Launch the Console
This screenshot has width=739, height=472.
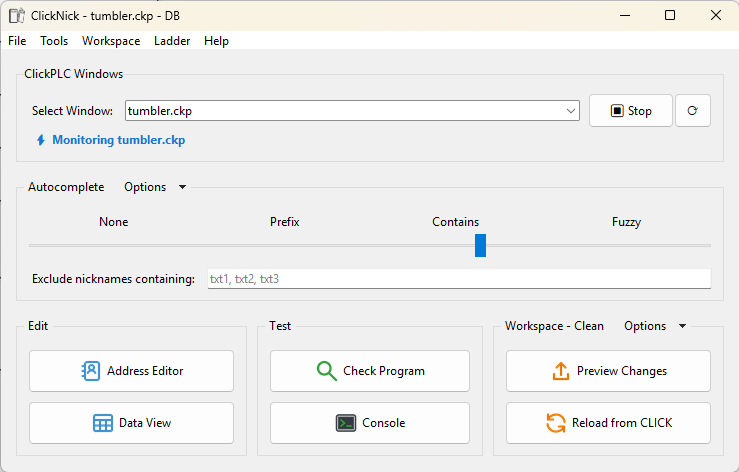coord(370,423)
